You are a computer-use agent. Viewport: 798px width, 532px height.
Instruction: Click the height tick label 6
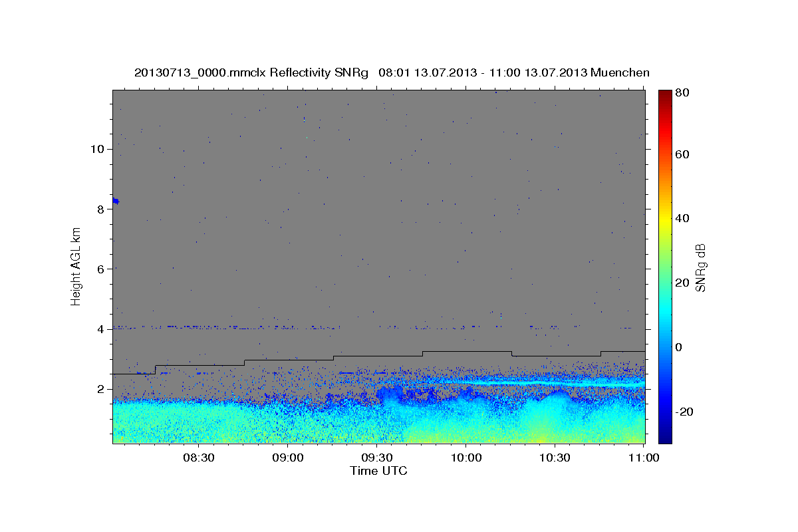(100, 269)
